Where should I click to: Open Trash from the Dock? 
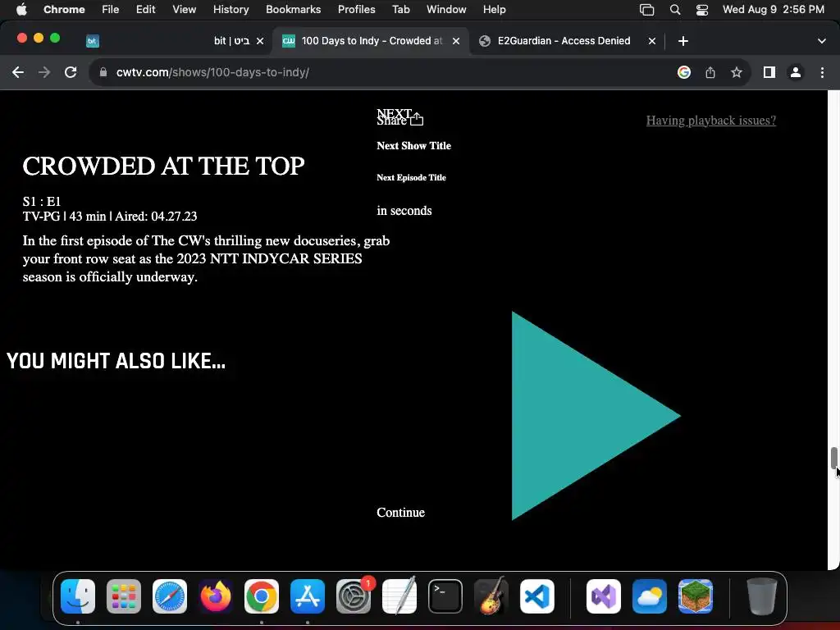point(762,596)
